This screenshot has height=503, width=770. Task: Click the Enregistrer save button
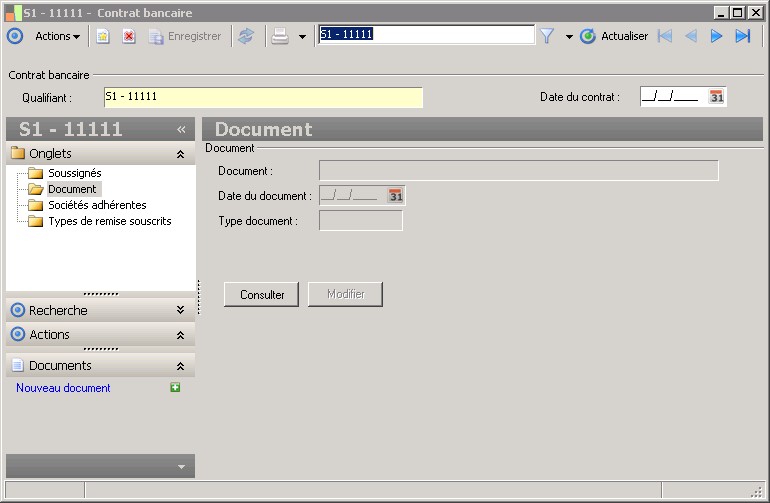[x=185, y=36]
